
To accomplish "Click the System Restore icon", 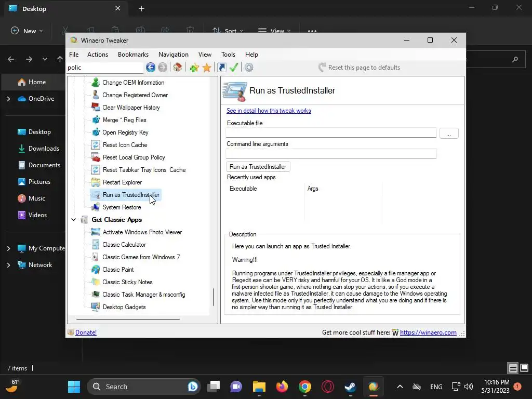I will (x=96, y=207).
